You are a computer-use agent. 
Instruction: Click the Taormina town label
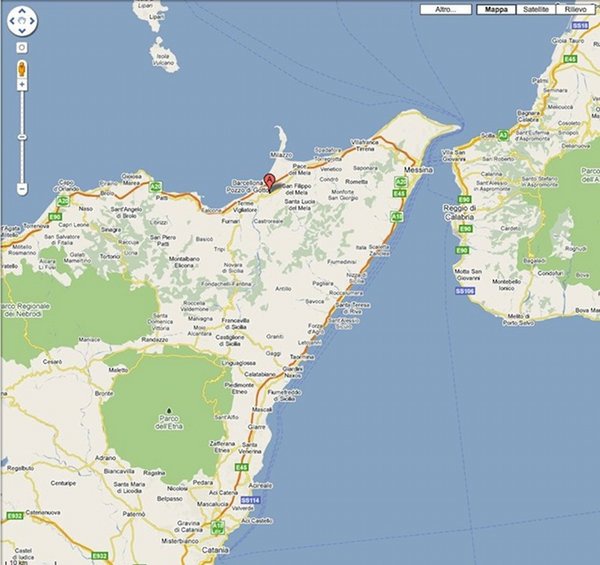click(302, 357)
